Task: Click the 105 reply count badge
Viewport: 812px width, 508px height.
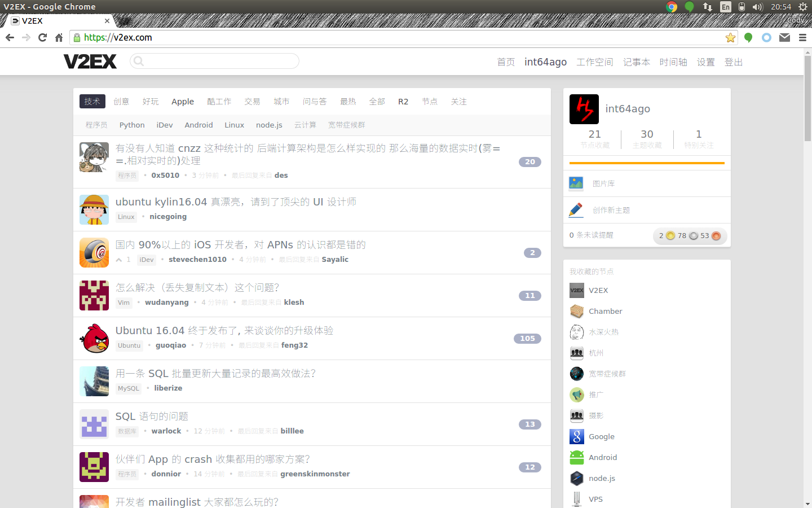Action: coord(527,339)
